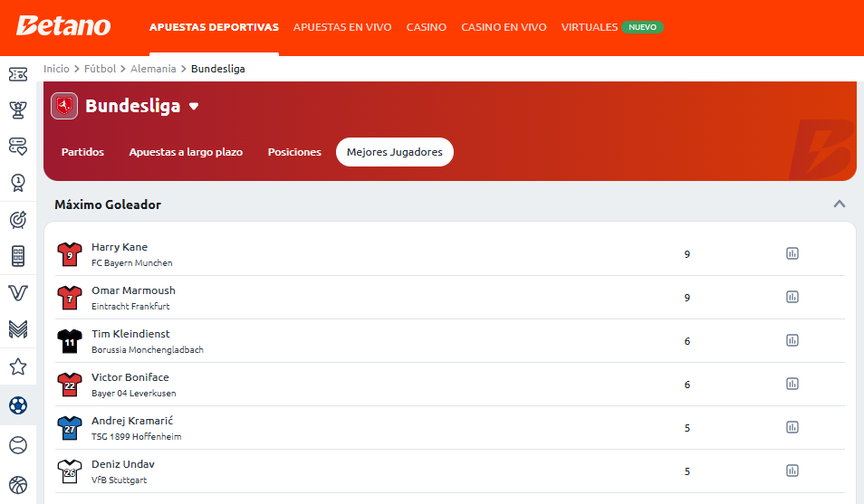This screenshot has width=864, height=504.
Task: Open stats icon for Harry Kane
Action: [x=792, y=253]
